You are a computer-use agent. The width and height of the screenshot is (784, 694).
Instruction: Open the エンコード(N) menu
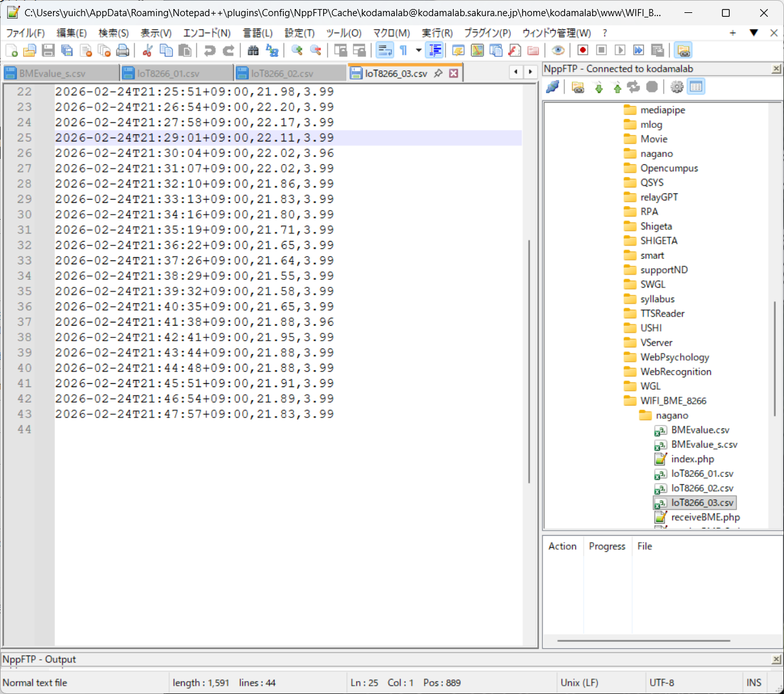(207, 33)
